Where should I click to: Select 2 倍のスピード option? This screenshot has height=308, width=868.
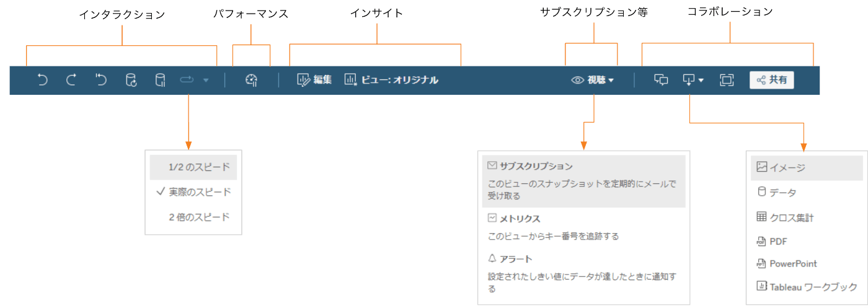pos(193,217)
